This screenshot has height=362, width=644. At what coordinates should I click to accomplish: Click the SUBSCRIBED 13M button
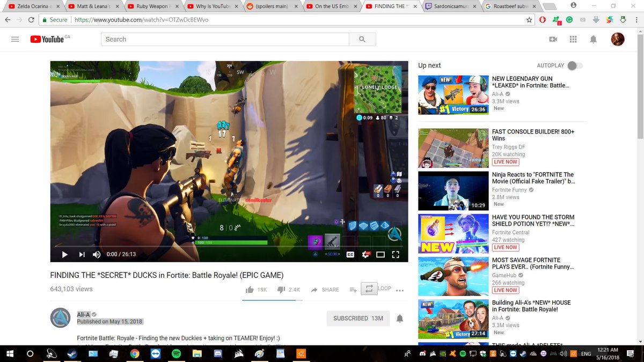click(x=358, y=318)
